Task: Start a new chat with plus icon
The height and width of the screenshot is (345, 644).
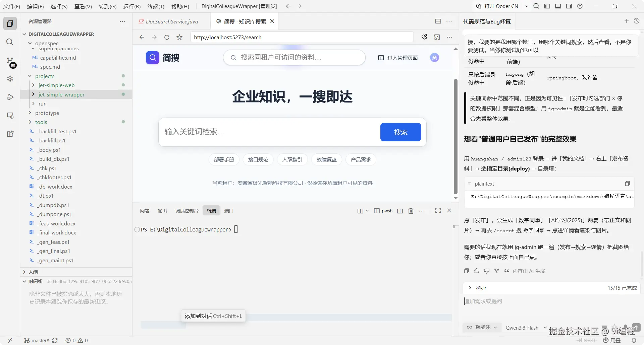Action: coord(626,21)
